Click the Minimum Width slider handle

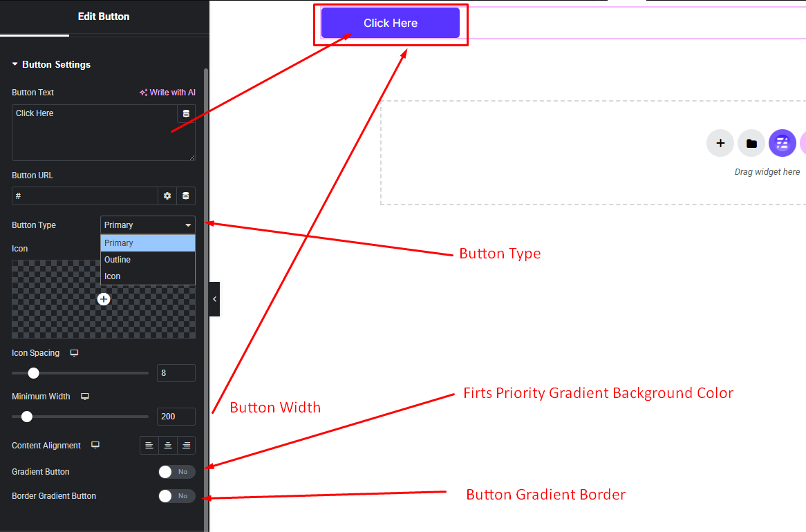tap(27, 417)
